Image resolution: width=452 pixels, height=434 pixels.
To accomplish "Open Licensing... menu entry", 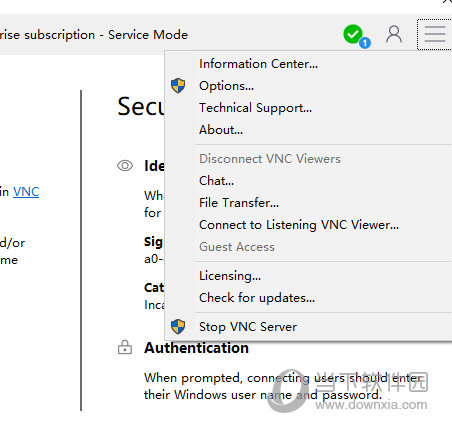I will tap(230, 276).
